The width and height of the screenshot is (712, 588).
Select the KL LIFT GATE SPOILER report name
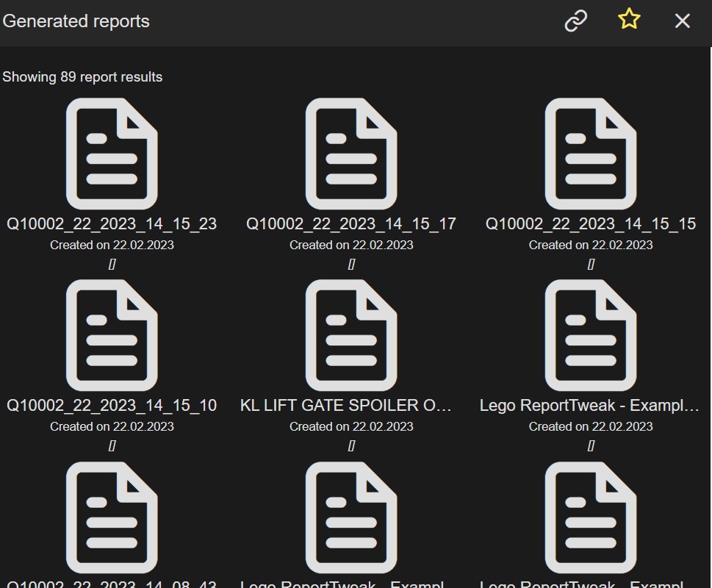coord(351,405)
